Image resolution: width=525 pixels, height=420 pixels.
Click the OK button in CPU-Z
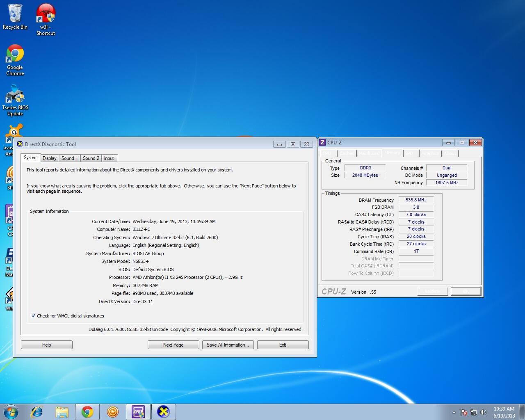(x=466, y=291)
